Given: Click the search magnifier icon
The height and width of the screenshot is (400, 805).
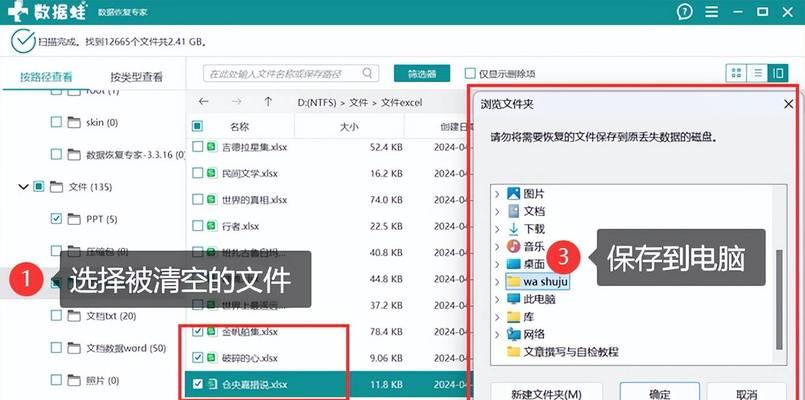Looking at the screenshot, I should [x=367, y=73].
